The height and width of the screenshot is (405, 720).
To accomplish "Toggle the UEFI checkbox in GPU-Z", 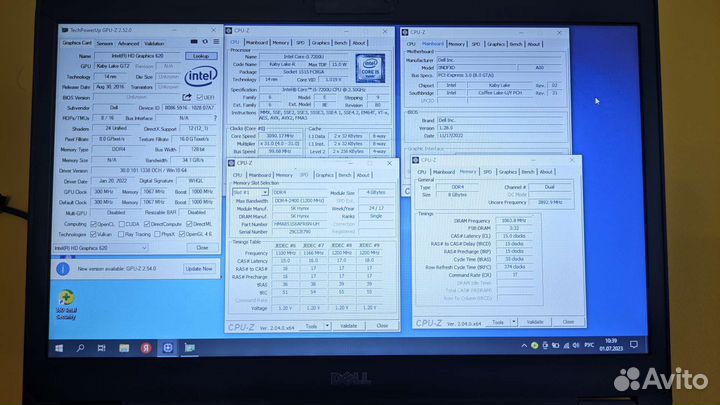I will pos(199,97).
